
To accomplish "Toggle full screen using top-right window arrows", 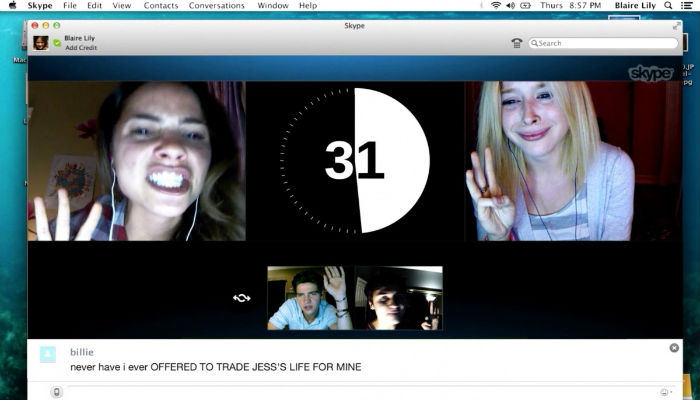I will 678,23.
